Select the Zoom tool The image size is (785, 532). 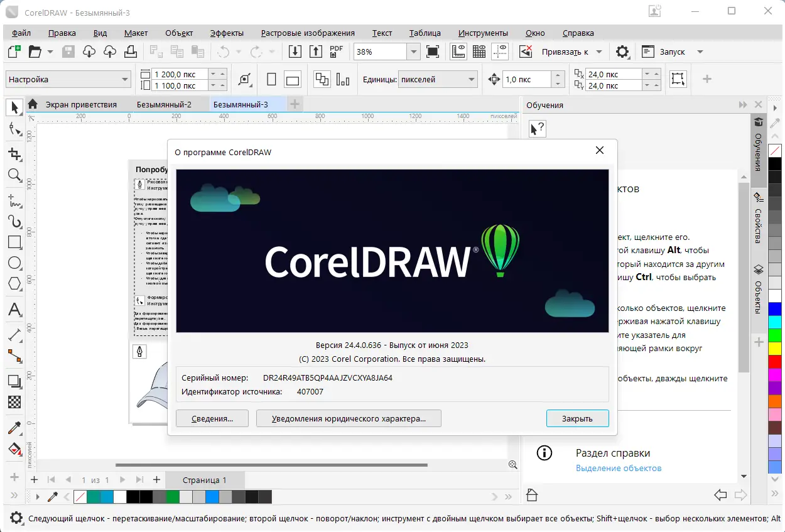point(14,175)
